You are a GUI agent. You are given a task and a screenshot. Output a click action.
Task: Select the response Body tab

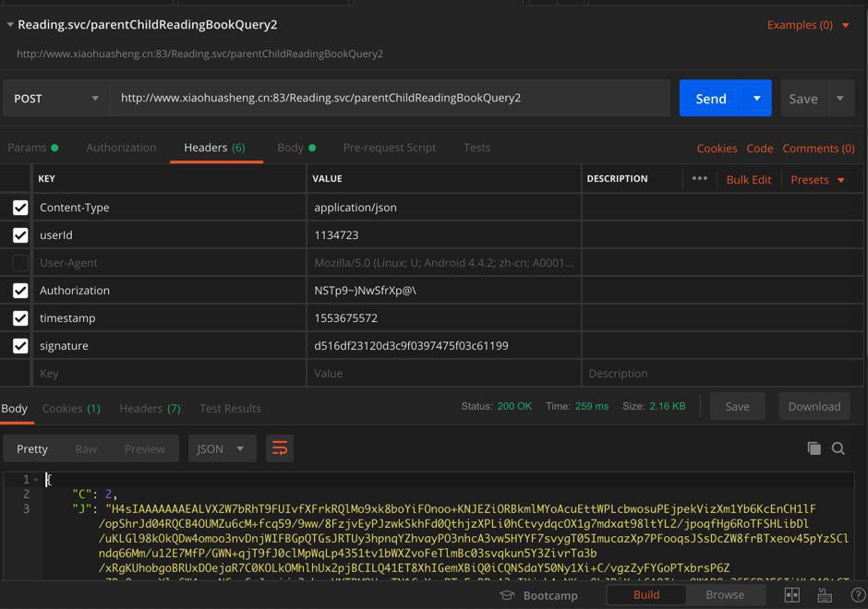[15, 408]
